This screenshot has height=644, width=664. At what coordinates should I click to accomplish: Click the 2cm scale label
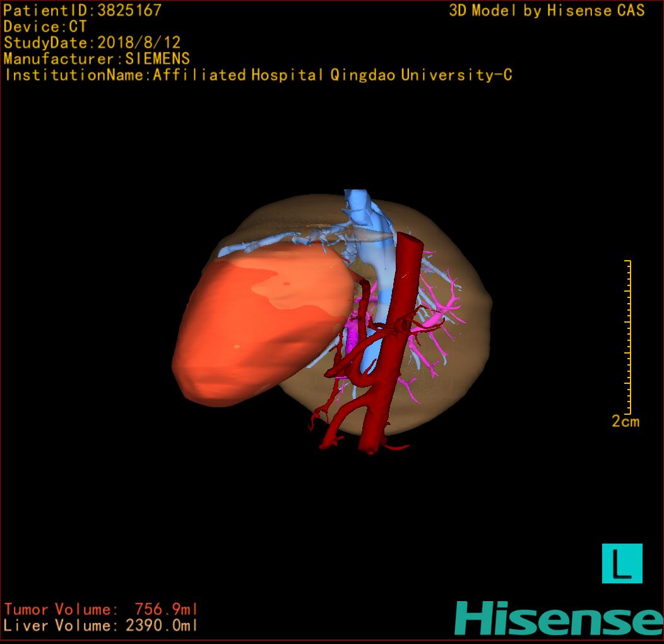[x=625, y=421]
